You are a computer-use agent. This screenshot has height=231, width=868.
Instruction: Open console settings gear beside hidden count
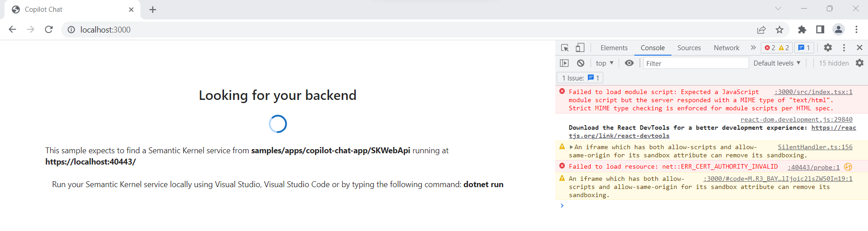click(x=859, y=63)
